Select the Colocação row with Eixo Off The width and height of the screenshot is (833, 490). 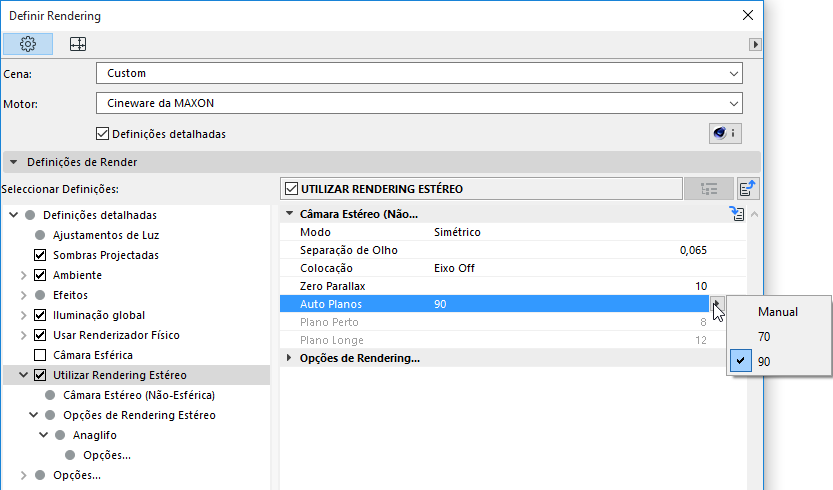pyautogui.click(x=513, y=268)
